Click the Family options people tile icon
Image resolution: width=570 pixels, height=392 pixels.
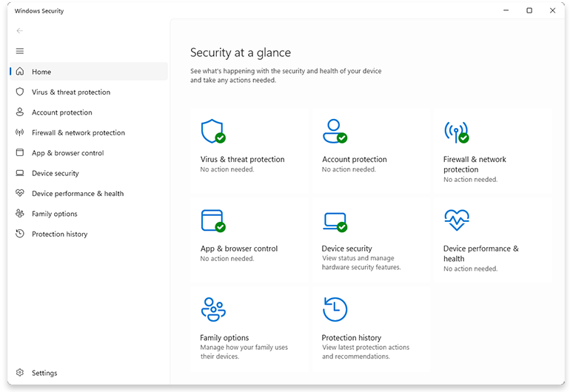coord(212,309)
